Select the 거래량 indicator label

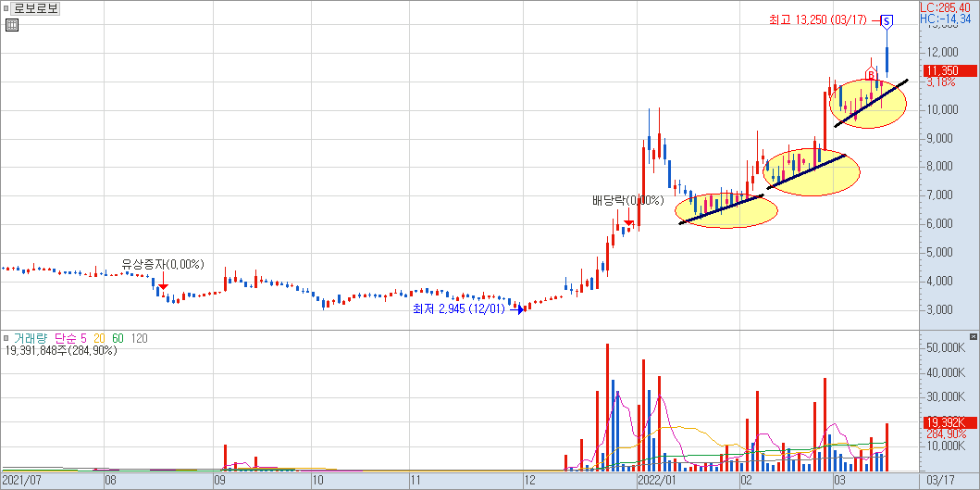[30, 339]
